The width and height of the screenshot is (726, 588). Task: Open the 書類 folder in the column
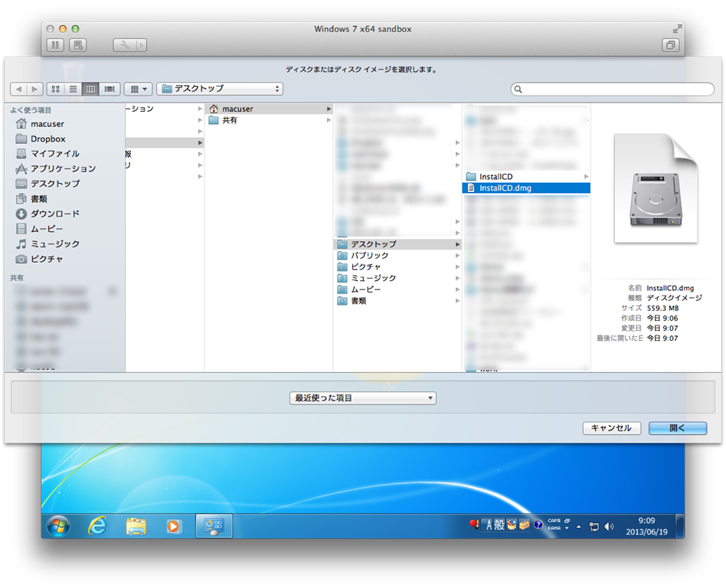point(397,301)
